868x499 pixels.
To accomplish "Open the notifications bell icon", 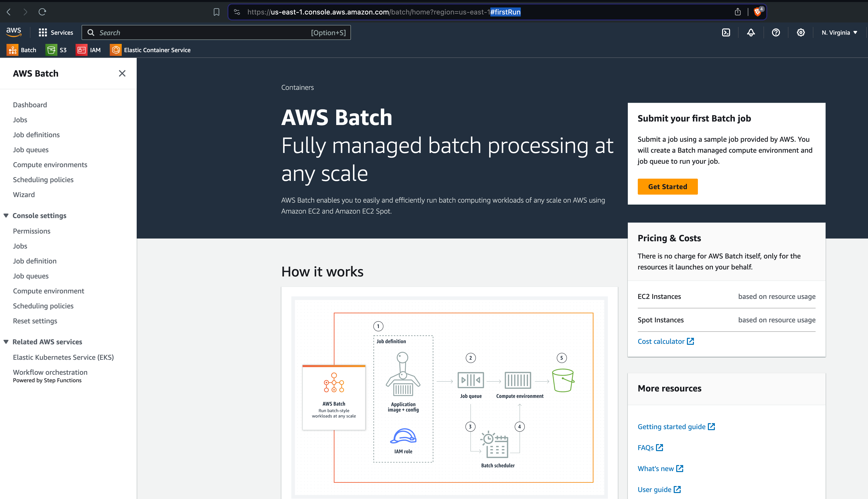I will point(751,32).
